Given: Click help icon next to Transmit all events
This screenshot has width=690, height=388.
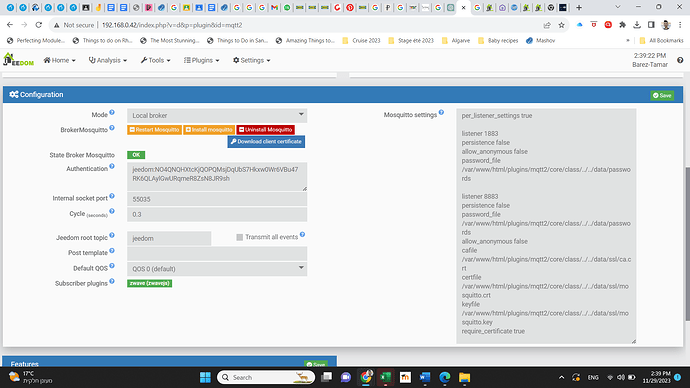Looking at the screenshot, I should pyautogui.click(x=302, y=234).
